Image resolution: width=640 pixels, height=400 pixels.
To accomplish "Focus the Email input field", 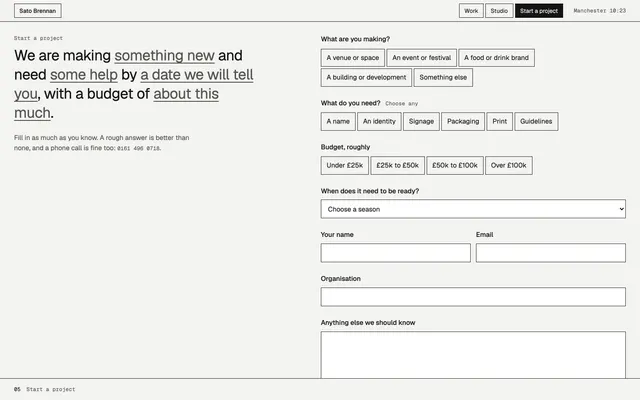I will 551,253.
